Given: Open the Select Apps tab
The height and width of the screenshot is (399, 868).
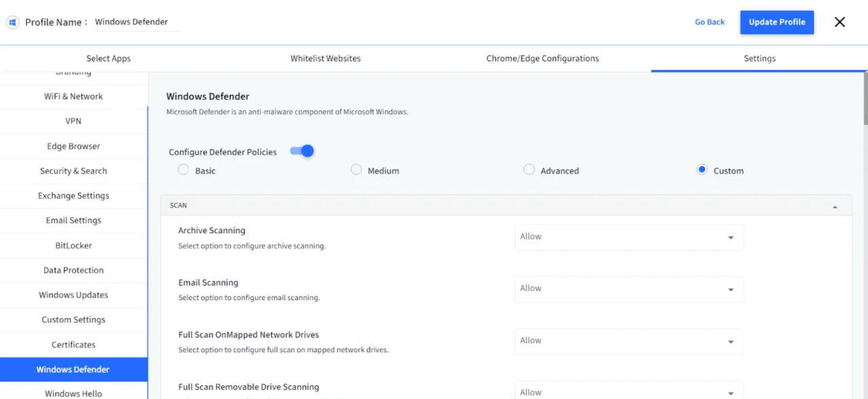Looking at the screenshot, I should [x=108, y=58].
